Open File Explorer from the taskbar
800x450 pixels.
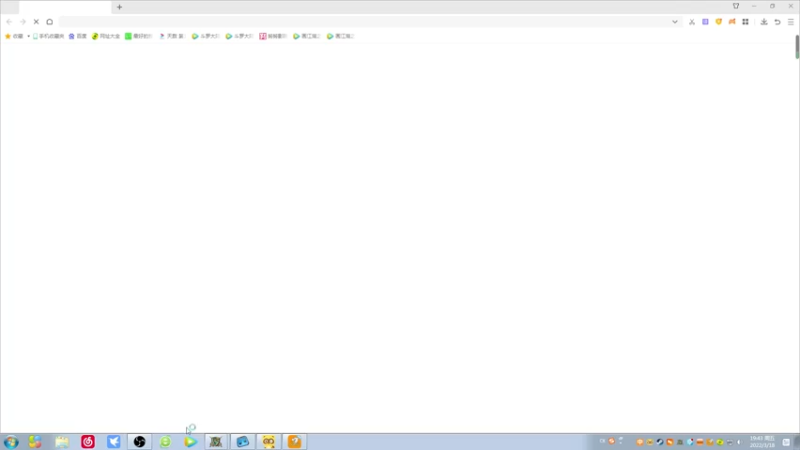(62, 442)
